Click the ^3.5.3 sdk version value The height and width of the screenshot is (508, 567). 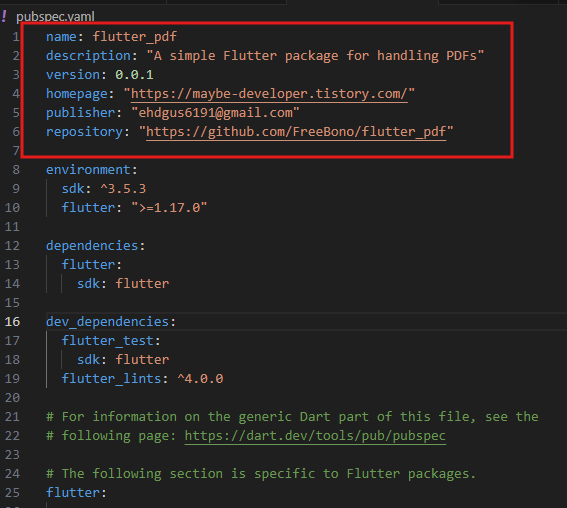(123, 189)
